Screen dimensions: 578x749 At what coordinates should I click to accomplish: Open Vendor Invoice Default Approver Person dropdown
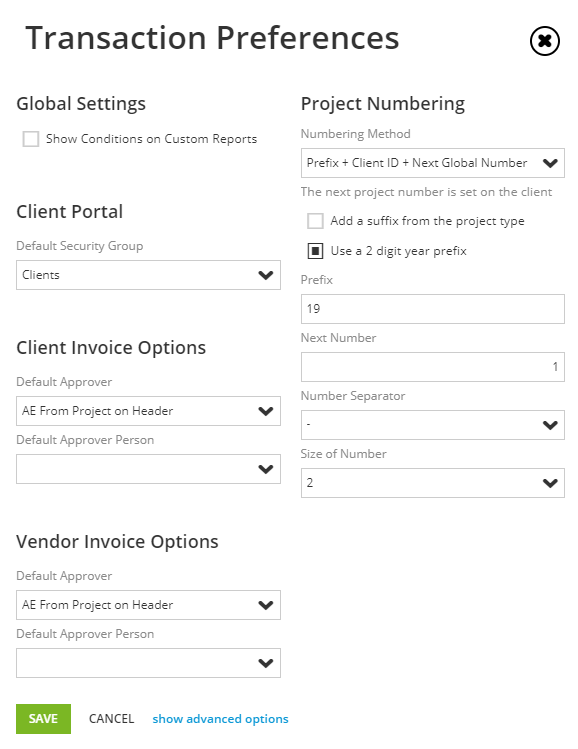[x=149, y=663]
